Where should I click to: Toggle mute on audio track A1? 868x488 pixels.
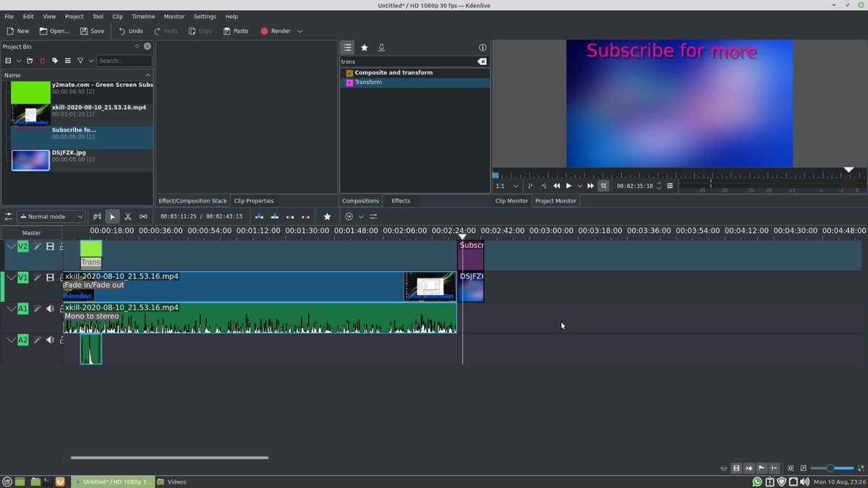(x=49, y=308)
